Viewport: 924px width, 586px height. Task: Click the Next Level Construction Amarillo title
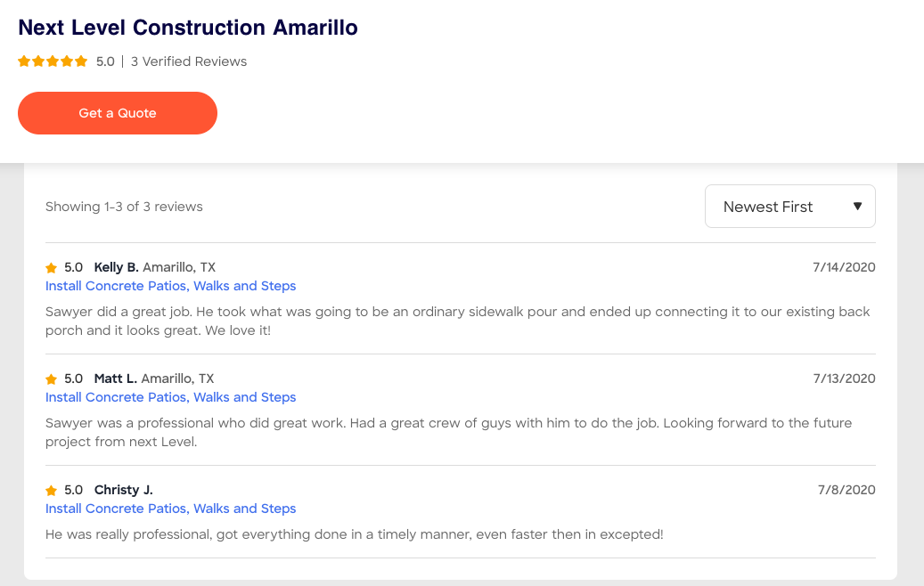188,28
